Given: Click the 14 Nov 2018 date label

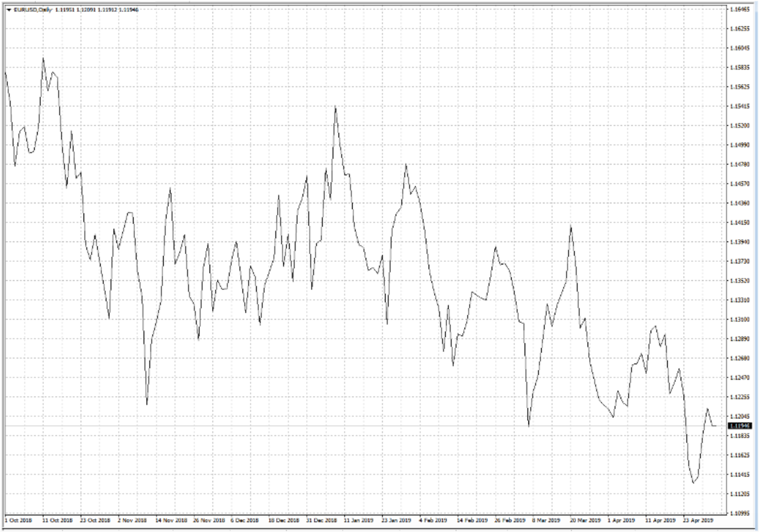Looking at the screenshot, I should tap(171, 520).
